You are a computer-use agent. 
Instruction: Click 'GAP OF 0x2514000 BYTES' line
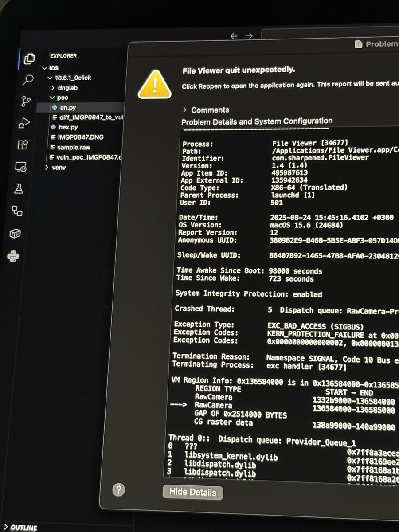240,415
